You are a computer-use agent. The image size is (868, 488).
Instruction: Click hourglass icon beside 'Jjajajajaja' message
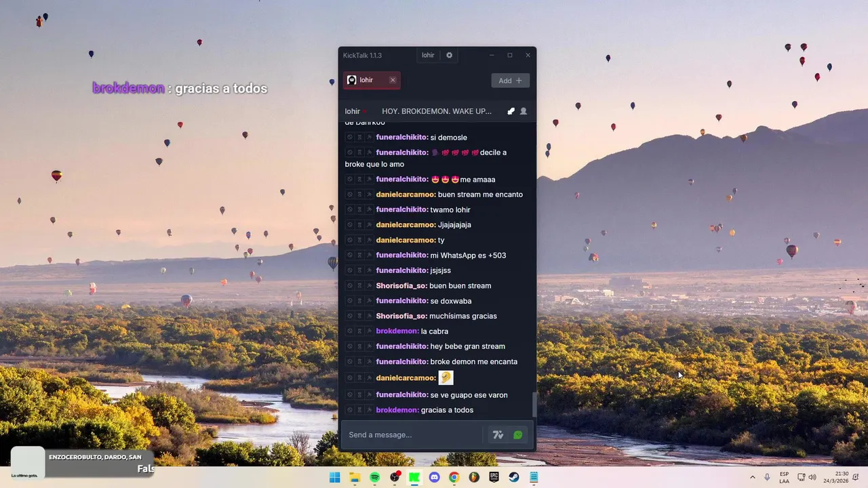359,225
